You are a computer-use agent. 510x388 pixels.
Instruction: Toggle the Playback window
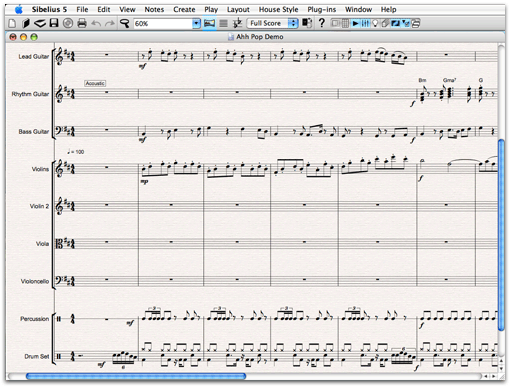(x=355, y=23)
